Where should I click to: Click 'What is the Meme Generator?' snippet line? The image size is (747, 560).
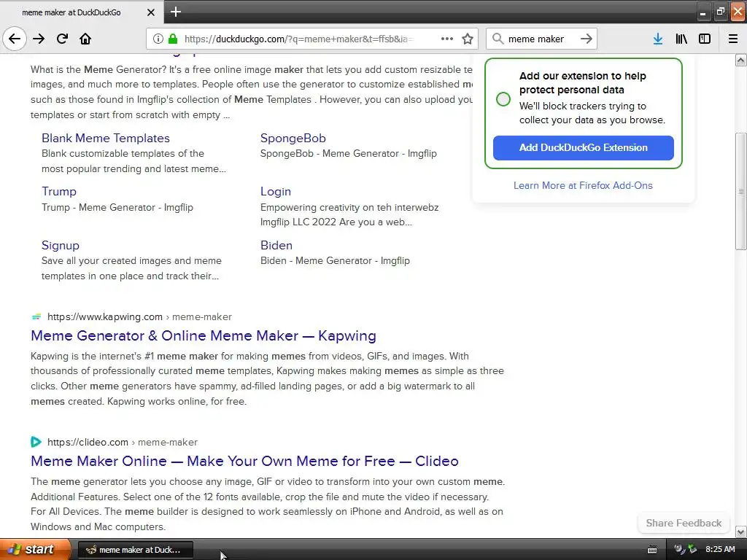tap(252, 69)
